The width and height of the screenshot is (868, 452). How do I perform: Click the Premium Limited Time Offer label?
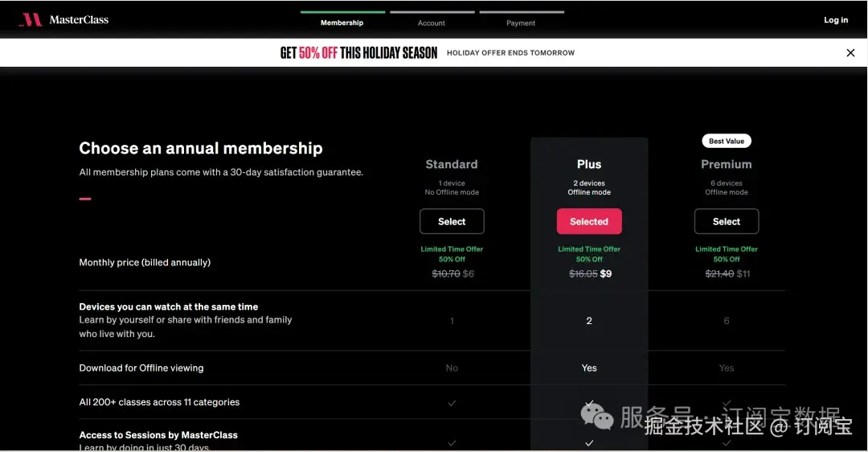[727, 249]
